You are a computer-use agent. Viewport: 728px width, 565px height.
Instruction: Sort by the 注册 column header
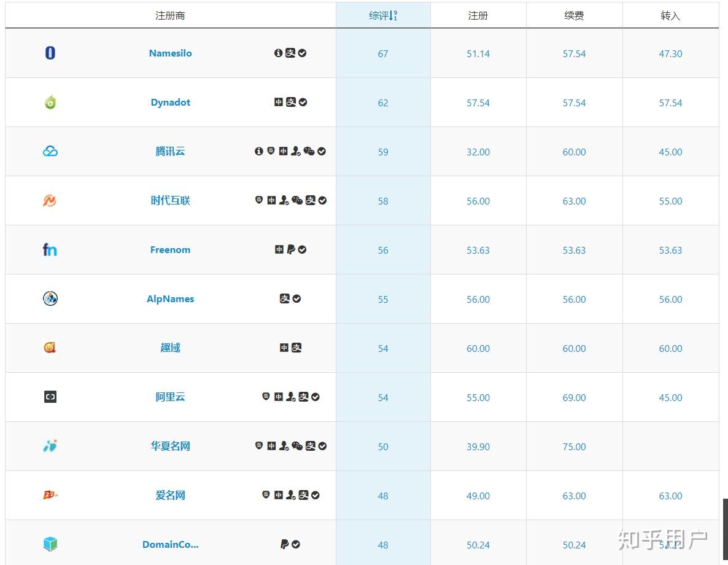478,15
